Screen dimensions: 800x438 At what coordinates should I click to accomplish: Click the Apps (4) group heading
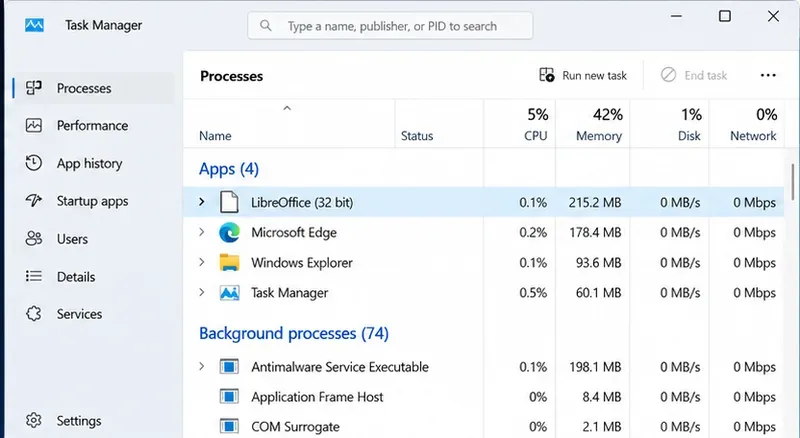click(229, 169)
